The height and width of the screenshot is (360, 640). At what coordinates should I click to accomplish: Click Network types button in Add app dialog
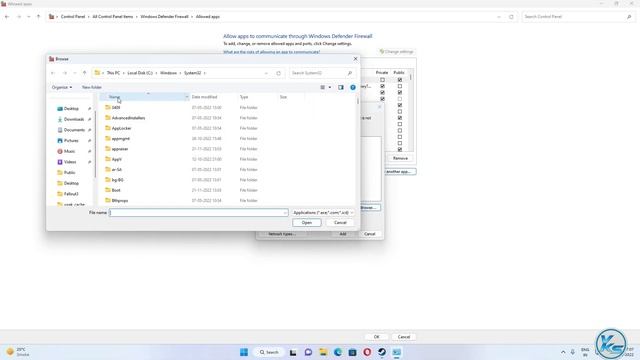(282, 234)
